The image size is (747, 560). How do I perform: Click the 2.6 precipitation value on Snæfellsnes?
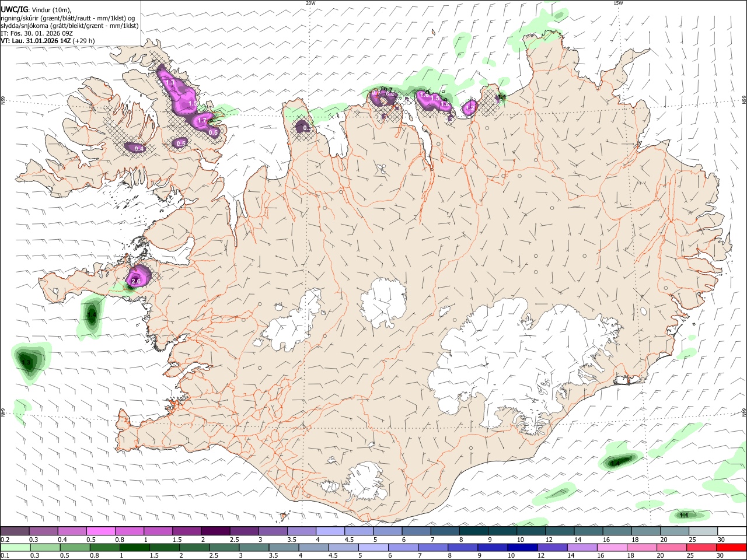click(136, 281)
